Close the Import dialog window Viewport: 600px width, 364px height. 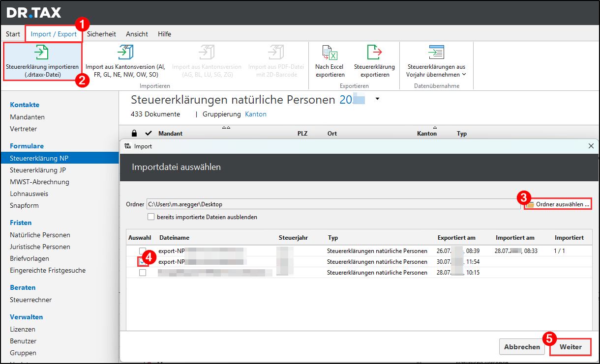click(x=591, y=146)
